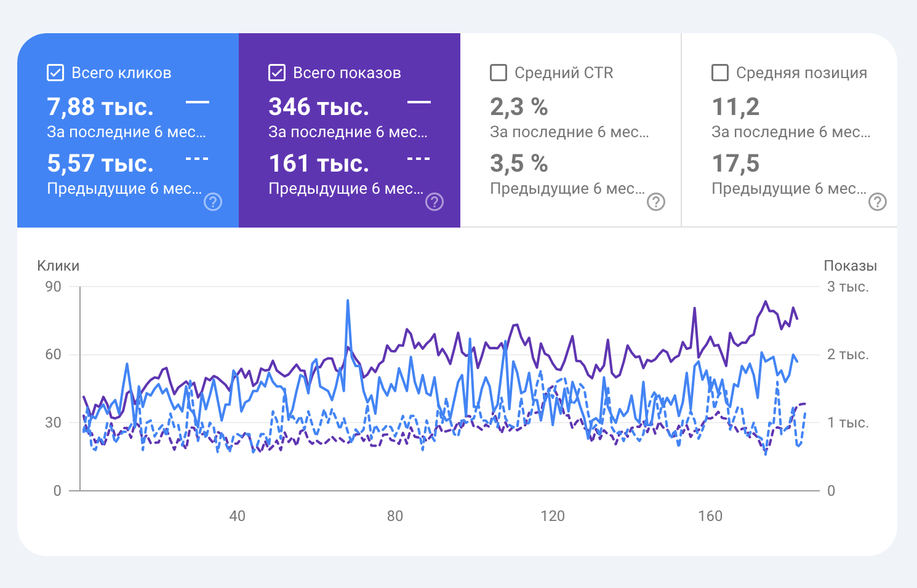Click the 11,2 average position value
Image resolution: width=917 pixels, height=588 pixels.
click(735, 107)
